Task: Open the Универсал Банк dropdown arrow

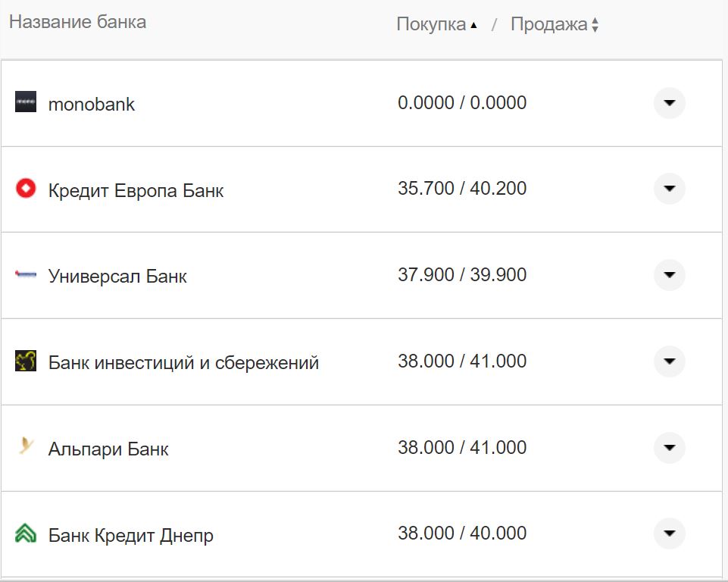Action: click(x=669, y=275)
